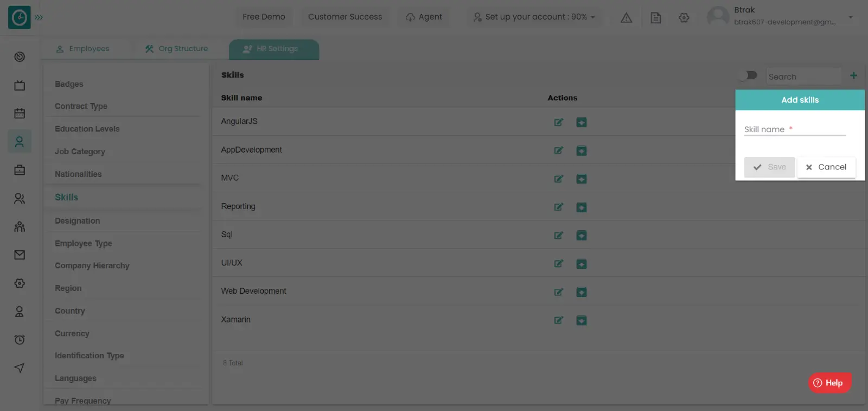Open Employee Type settings
The image size is (868, 411).
click(83, 243)
